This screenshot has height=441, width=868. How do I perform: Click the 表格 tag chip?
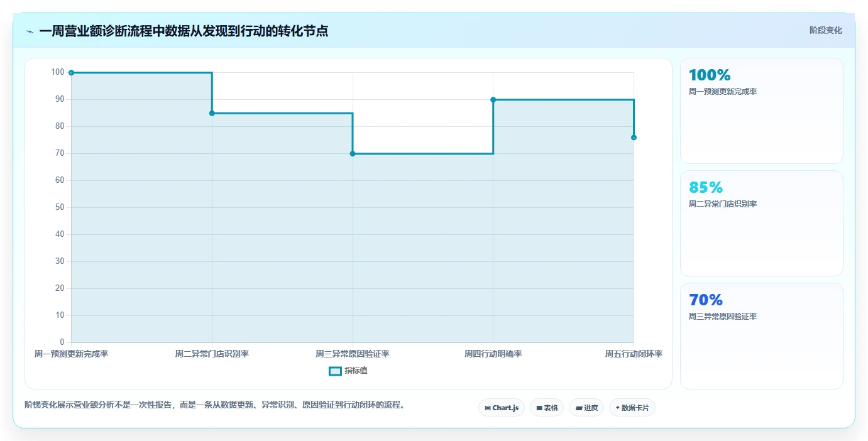[547, 408]
